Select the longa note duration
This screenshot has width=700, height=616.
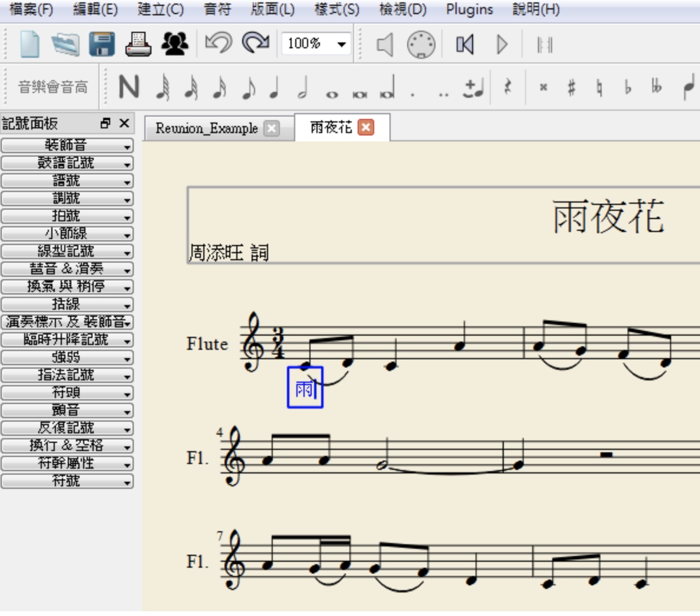tap(387, 87)
